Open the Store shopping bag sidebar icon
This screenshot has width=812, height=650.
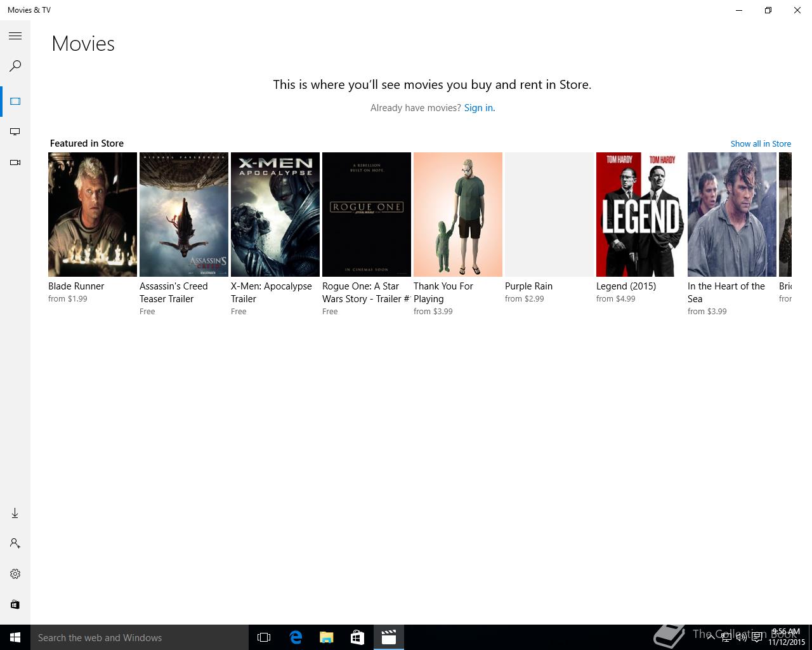(15, 604)
